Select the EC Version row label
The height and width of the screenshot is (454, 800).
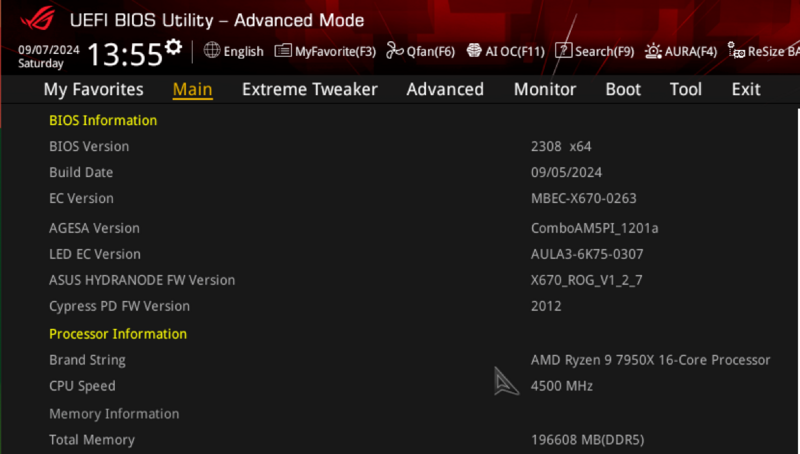click(x=82, y=198)
